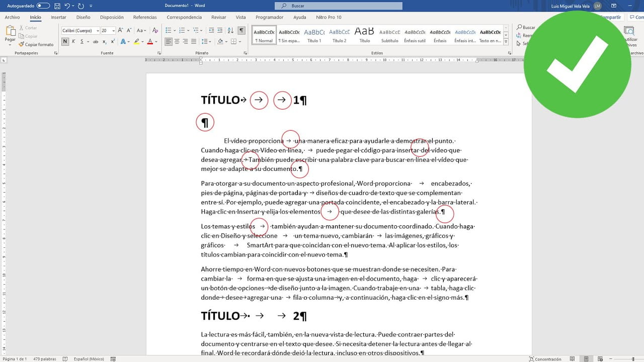Switch to the Diseño tab

(x=83, y=17)
